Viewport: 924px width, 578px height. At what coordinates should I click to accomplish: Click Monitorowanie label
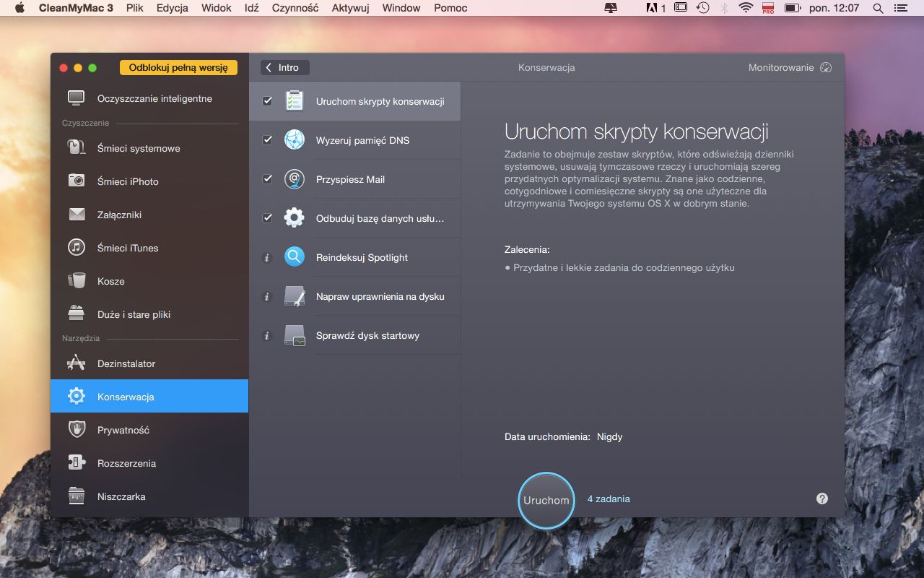pyautogui.click(x=781, y=67)
